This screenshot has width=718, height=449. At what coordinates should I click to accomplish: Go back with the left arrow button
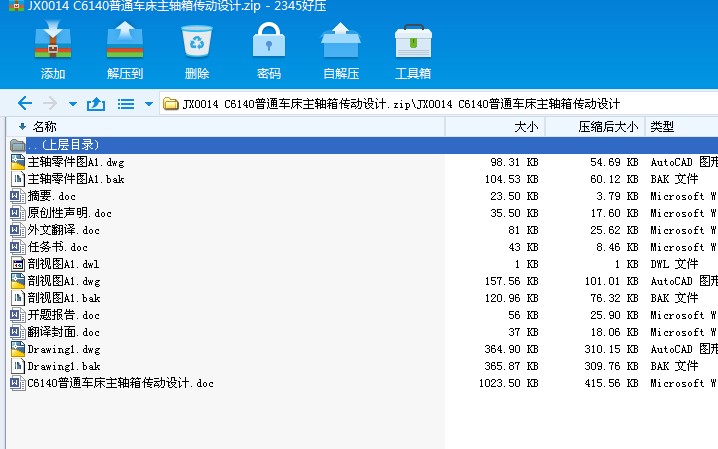[25, 103]
